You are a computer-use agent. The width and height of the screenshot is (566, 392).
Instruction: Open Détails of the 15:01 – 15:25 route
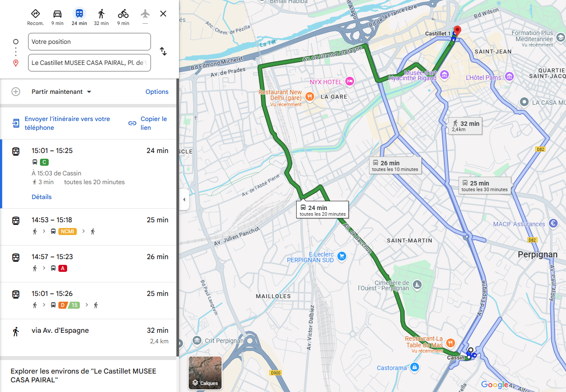pyautogui.click(x=42, y=197)
